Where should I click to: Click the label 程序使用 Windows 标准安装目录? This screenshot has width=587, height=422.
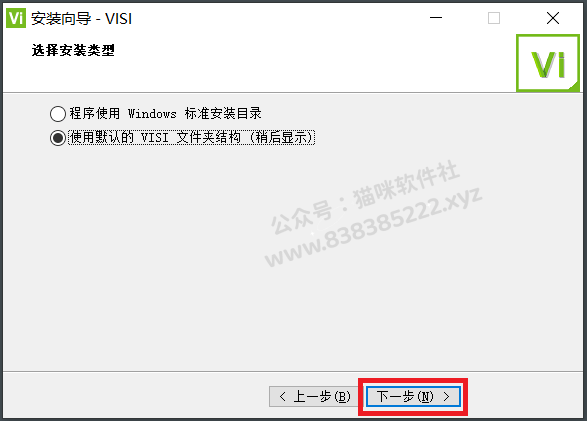pos(165,113)
